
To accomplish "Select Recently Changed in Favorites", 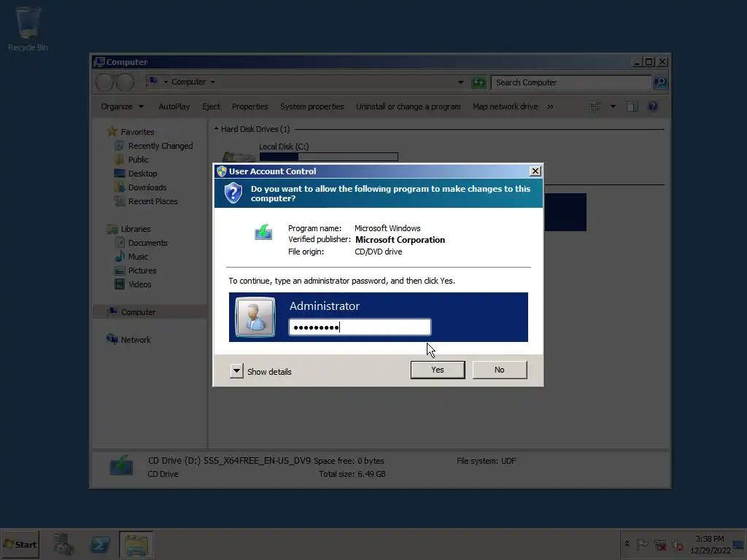I will click(160, 146).
